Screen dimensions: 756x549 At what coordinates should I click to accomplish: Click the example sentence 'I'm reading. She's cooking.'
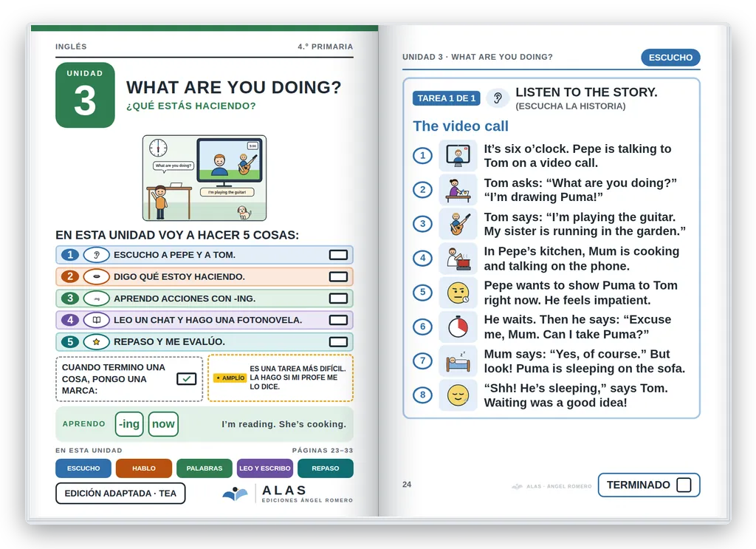[284, 424]
